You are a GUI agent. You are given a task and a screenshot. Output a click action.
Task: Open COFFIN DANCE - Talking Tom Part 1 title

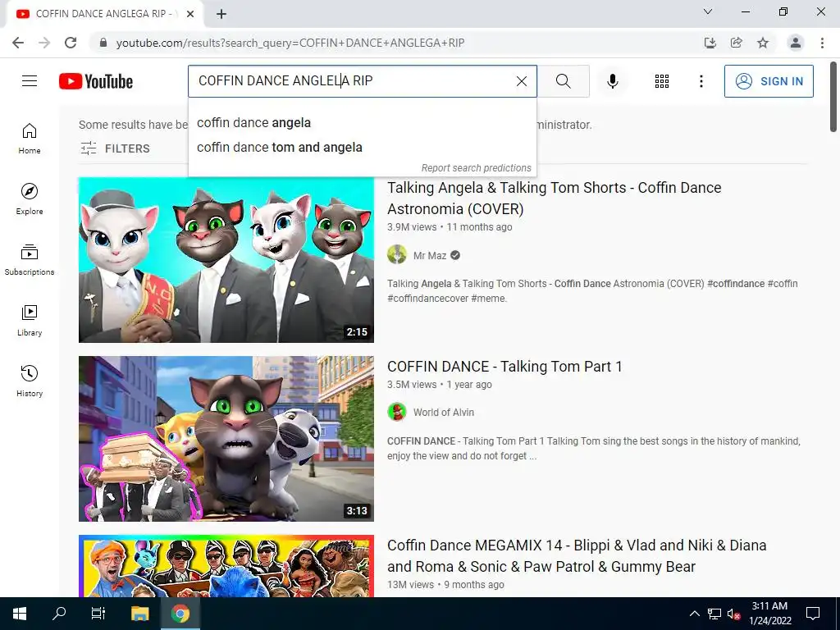(504, 367)
